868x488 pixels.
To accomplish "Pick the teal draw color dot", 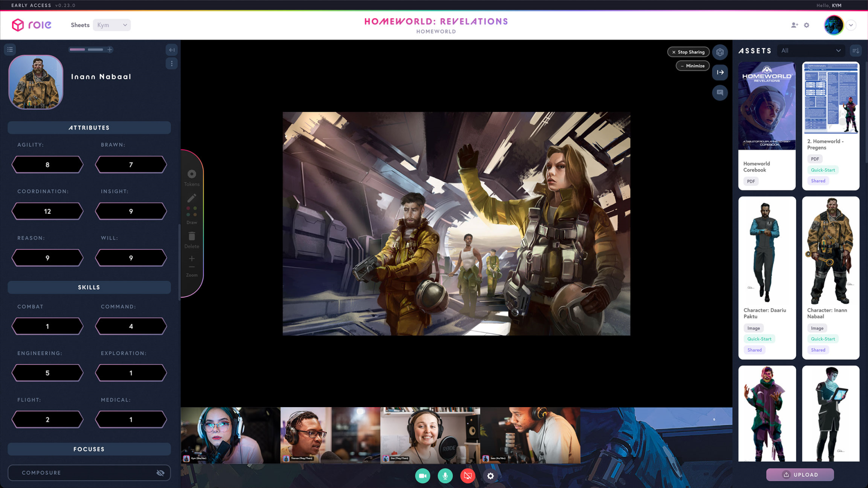I will 188,215.
